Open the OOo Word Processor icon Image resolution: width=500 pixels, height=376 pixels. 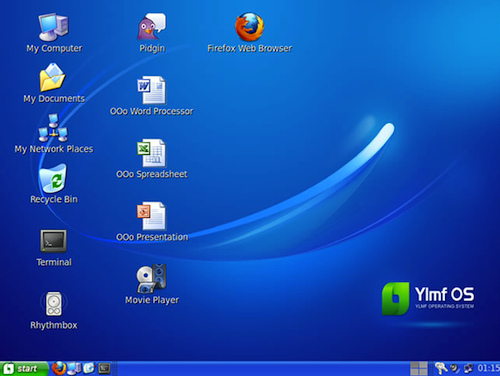tap(151, 90)
